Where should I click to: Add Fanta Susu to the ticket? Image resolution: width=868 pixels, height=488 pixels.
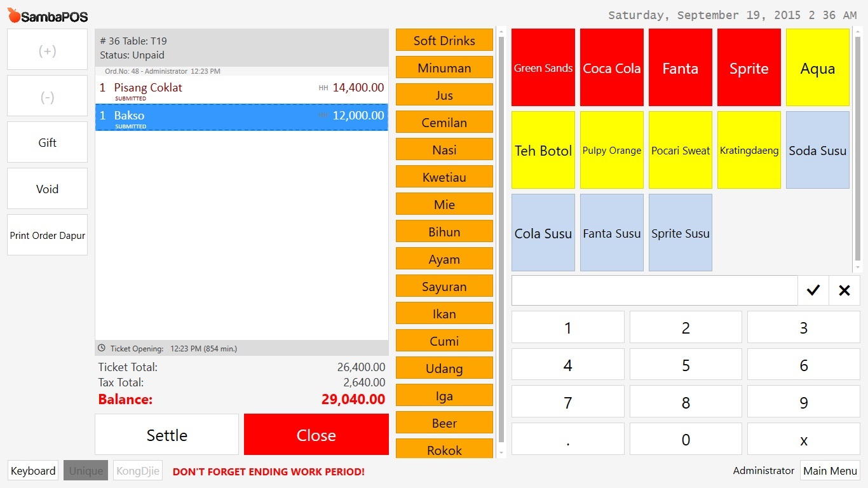point(612,233)
